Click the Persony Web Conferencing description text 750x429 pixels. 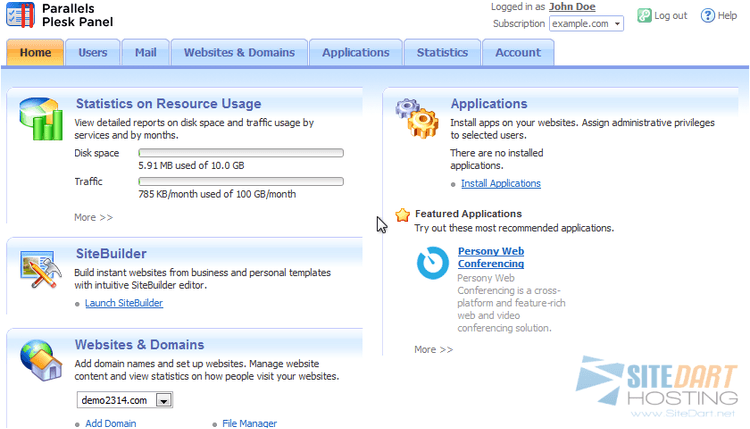[x=511, y=303]
